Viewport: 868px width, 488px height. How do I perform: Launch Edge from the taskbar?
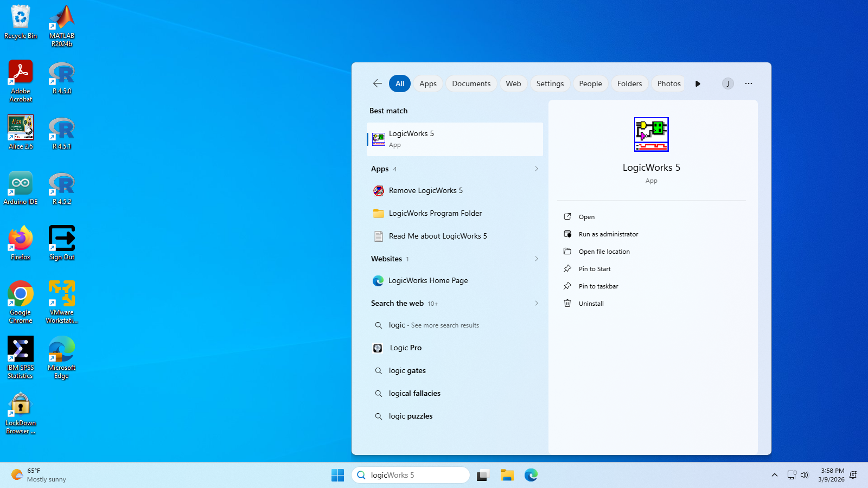pyautogui.click(x=531, y=475)
